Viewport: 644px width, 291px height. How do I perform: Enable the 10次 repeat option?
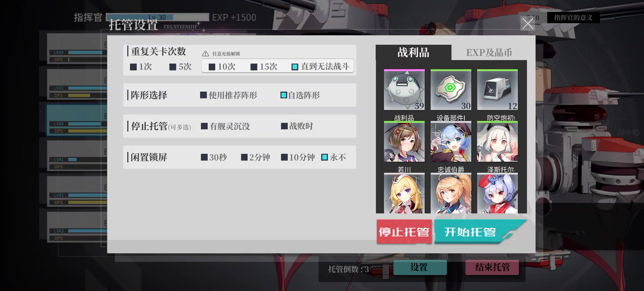pyautogui.click(x=222, y=67)
